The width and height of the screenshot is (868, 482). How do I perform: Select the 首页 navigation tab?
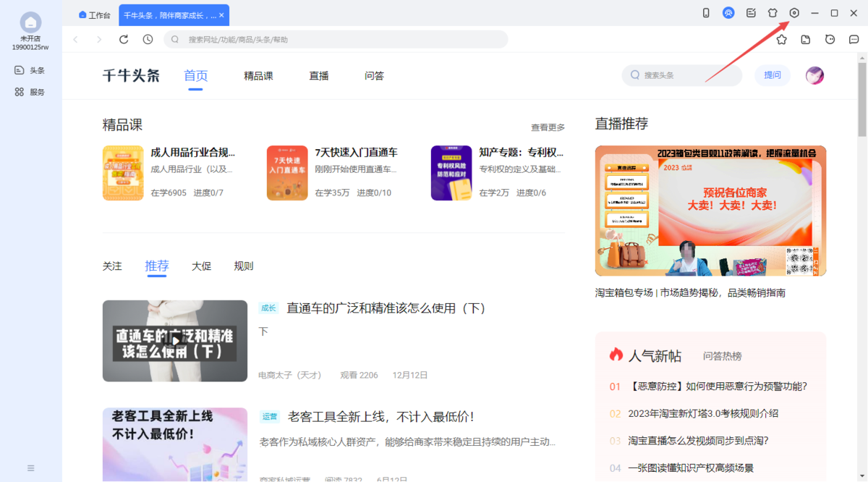pyautogui.click(x=195, y=75)
